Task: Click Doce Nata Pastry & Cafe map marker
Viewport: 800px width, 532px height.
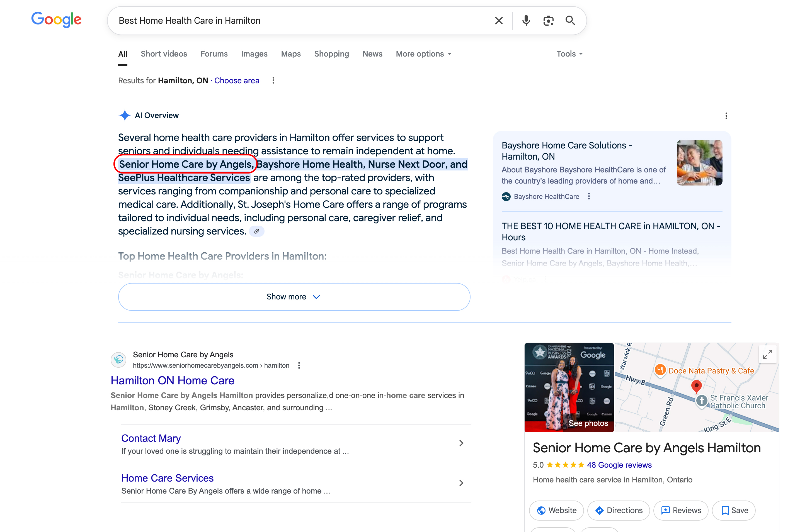Action: click(x=660, y=370)
